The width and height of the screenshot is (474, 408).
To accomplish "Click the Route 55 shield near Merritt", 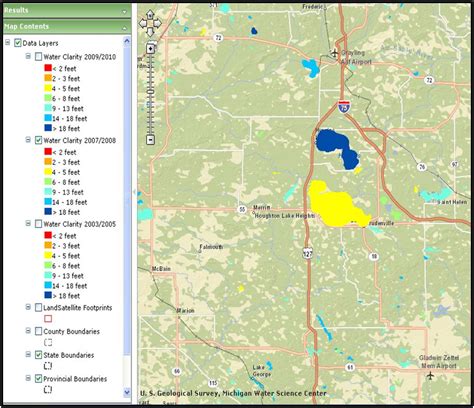I will pos(242,209).
